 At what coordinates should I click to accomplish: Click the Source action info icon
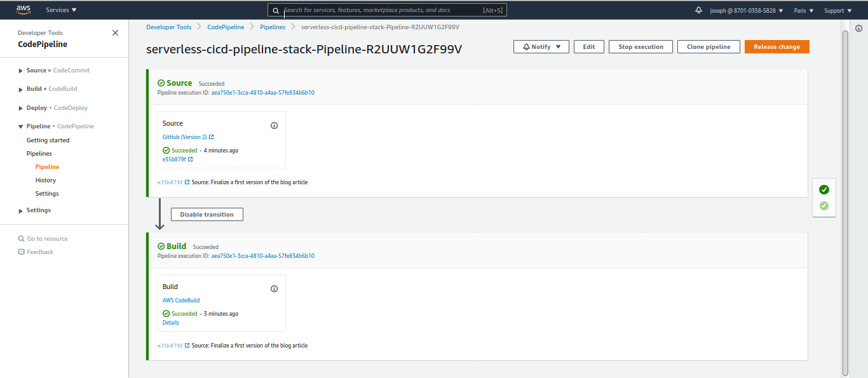coord(275,126)
